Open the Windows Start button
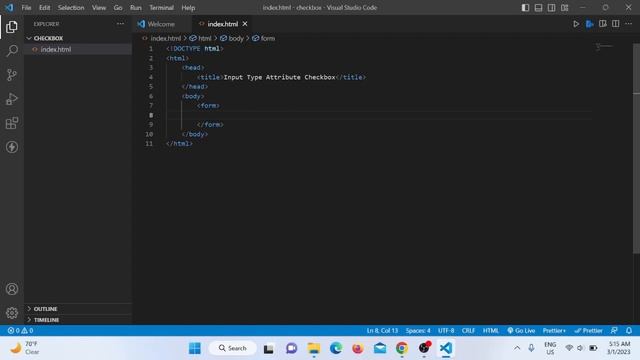 pyautogui.click(x=195, y=348)
